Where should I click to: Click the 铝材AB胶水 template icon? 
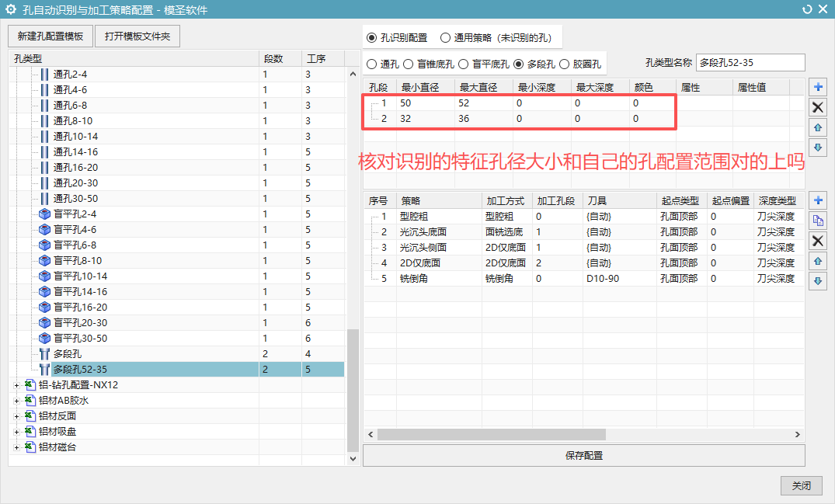[x=30, y=400]
